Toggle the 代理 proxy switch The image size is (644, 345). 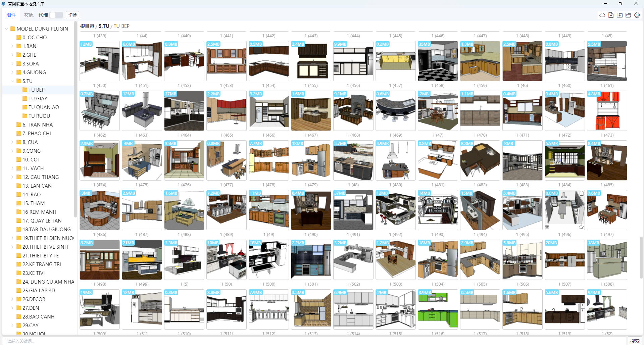tap(56, 15)
